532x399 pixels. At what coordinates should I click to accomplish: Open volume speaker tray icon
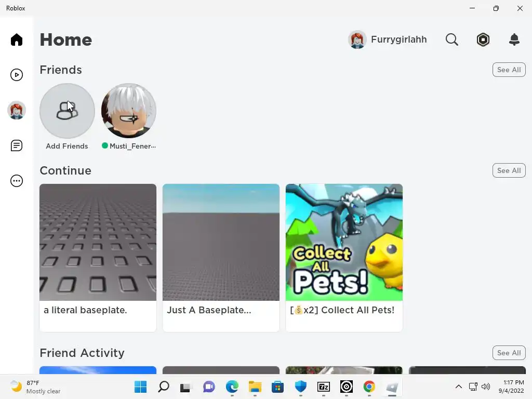(x=486, y=387)
